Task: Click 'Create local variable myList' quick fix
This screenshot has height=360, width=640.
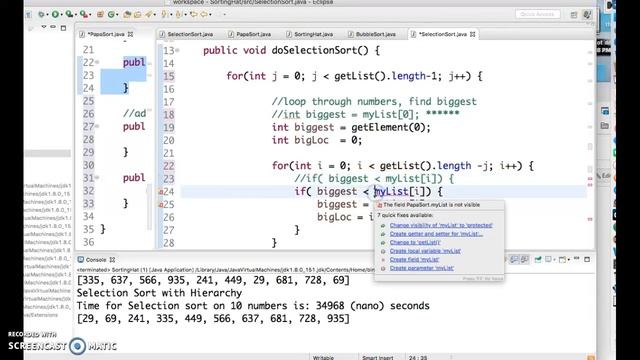Action: tap(425, 251)
